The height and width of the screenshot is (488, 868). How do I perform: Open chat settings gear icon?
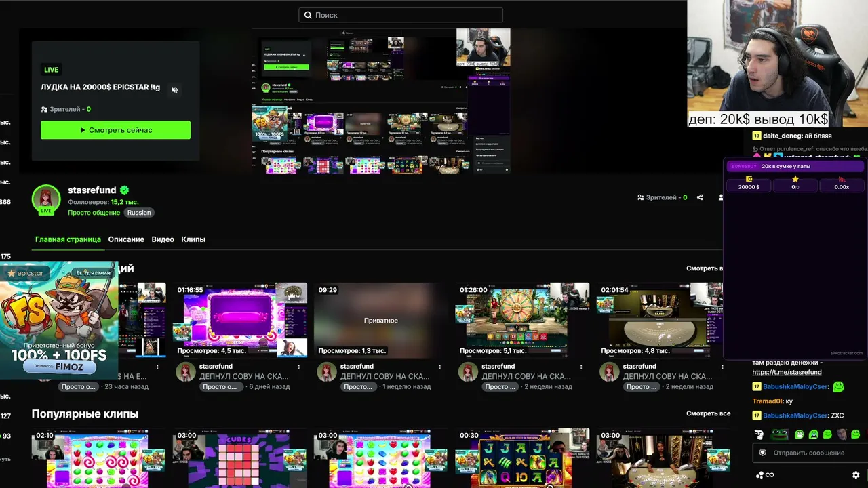[x=856, y=475]
